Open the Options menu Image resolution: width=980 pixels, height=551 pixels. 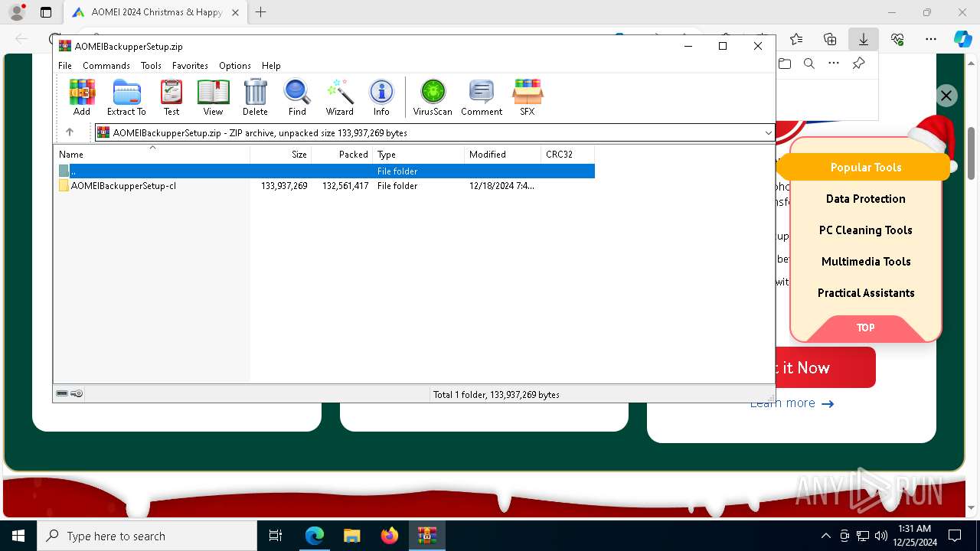(x=235, y=66)
